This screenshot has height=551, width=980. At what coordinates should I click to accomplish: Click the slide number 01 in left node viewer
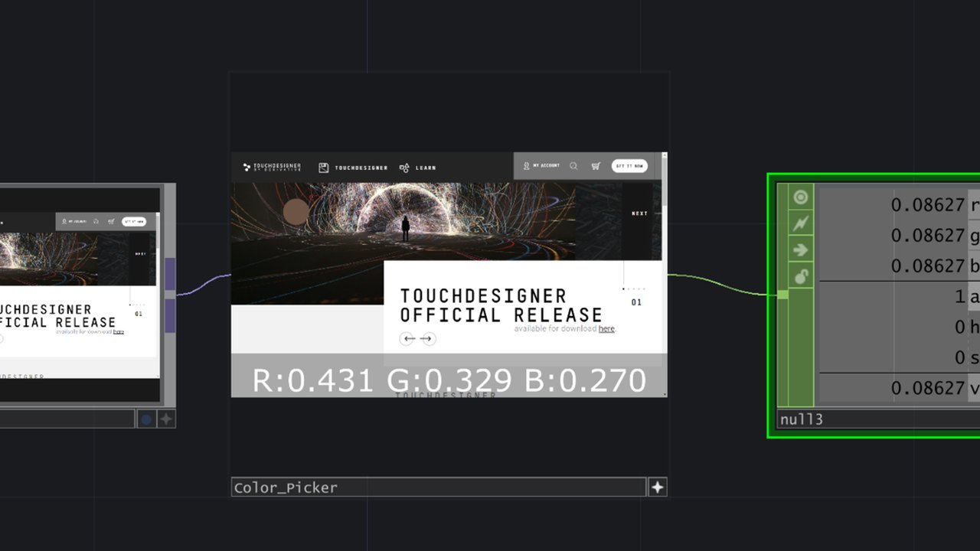coord(139,314)
